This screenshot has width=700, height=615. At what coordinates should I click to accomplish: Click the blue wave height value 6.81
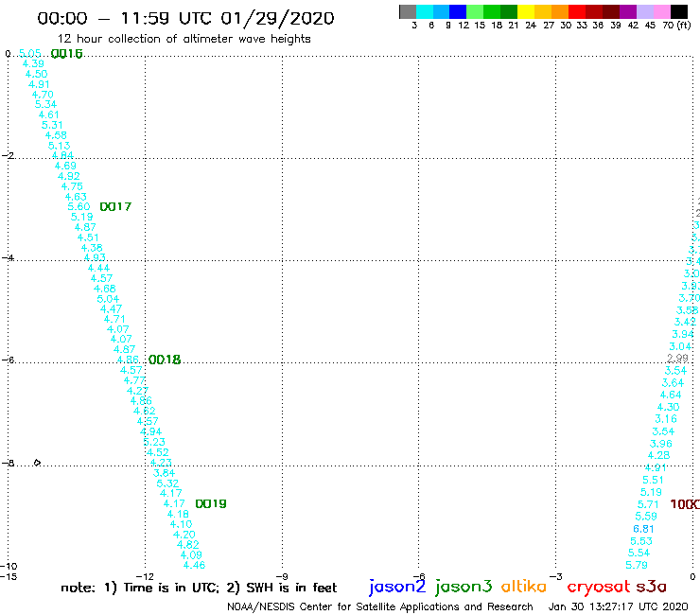point(643,529)
